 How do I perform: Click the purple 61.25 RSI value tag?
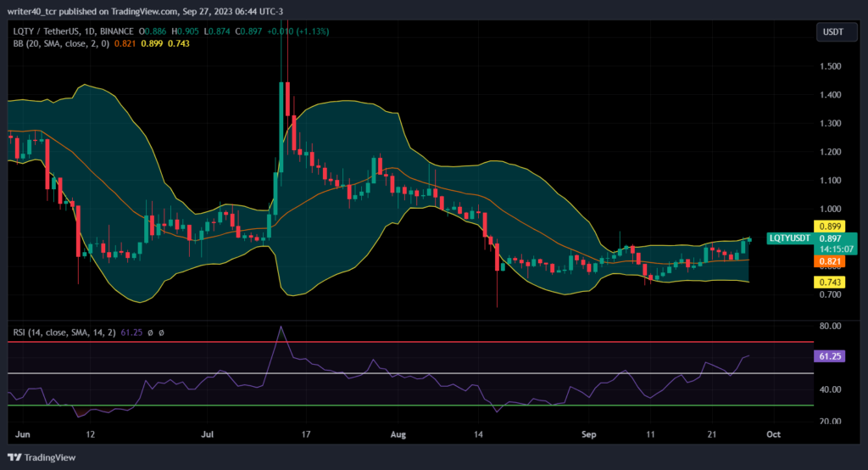point(829,356)
